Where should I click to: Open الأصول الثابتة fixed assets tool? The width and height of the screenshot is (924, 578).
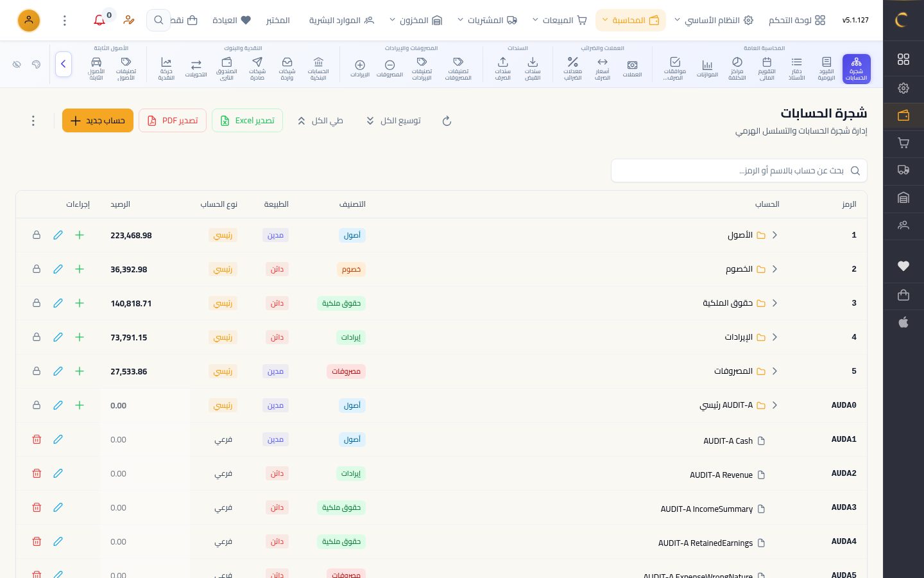tap(96, 69)
